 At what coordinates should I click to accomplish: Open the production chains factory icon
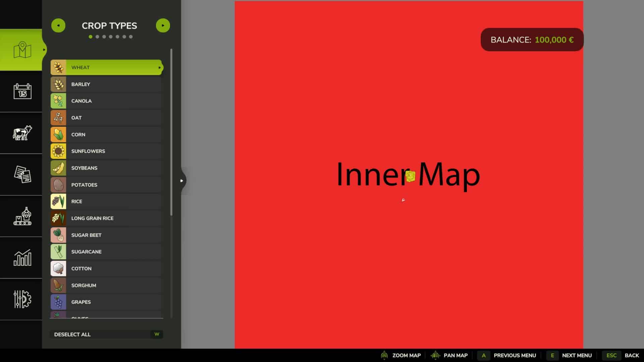coord(22,216)
